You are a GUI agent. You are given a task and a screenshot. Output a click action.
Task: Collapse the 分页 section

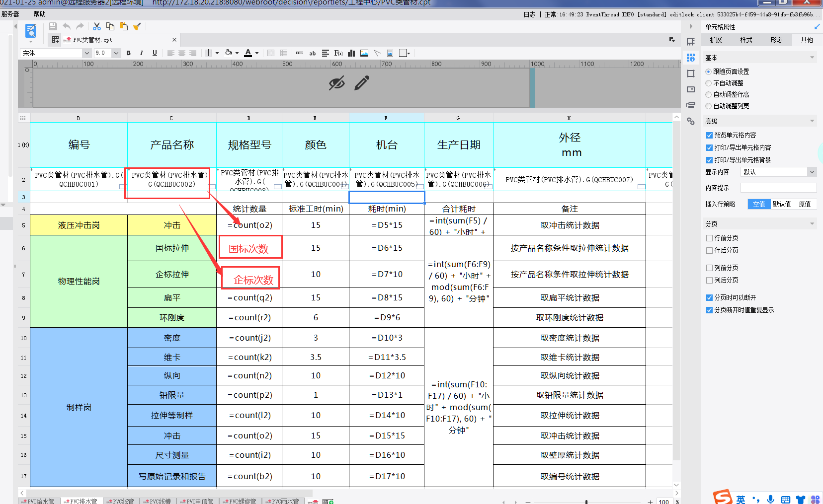pos(812,224)
